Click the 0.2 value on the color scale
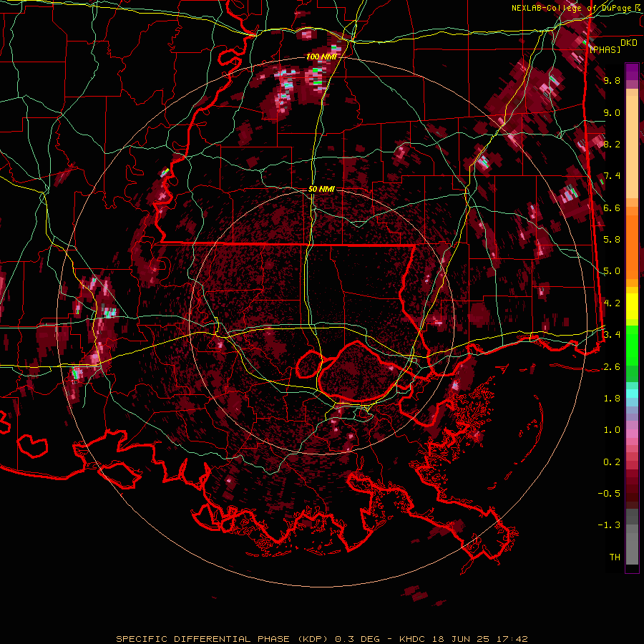The width and height of the screenshot is (644, 644). pos(612,462)
